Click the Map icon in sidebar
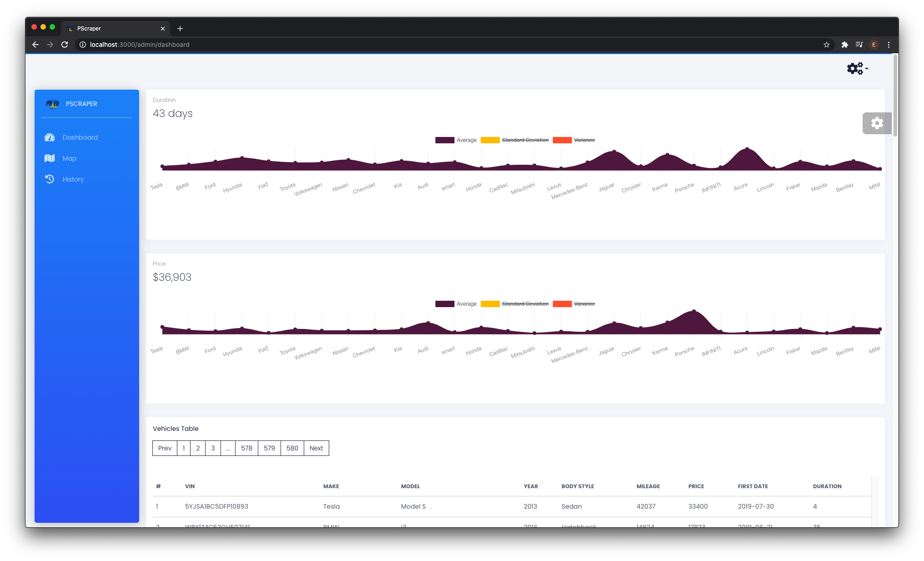924x561 pixels. click(50, 158)
